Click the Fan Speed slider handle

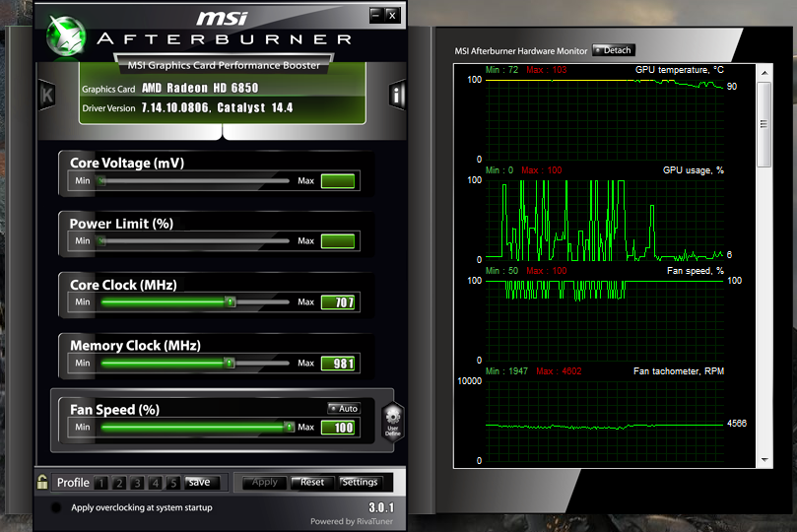pos(289,427)
